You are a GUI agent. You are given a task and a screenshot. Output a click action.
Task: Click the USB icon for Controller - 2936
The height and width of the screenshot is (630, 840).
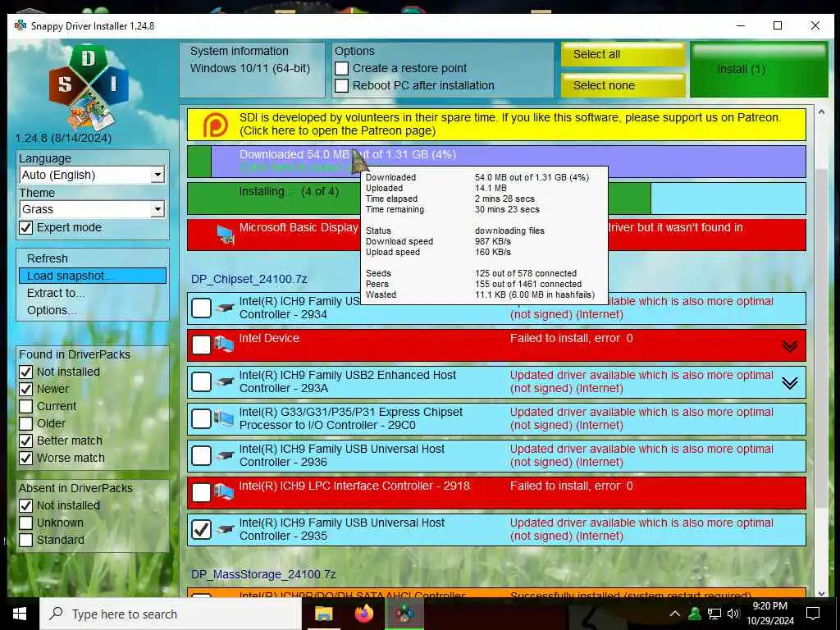[225, 456]
